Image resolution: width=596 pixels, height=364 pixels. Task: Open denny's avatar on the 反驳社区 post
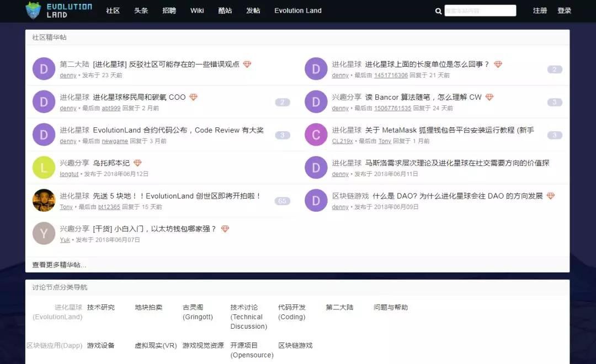tap(44, 69)
